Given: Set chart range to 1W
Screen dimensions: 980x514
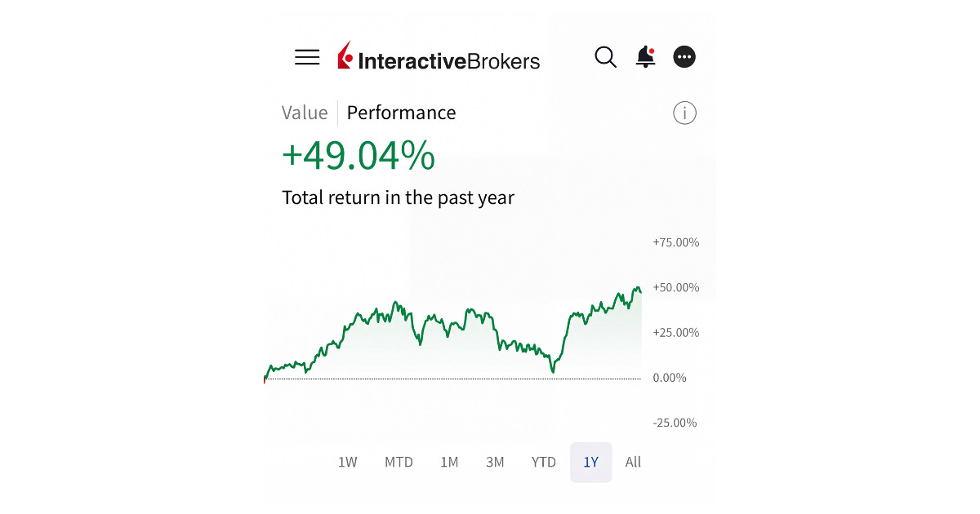Looking at the screenshot, I should [348, 462].
